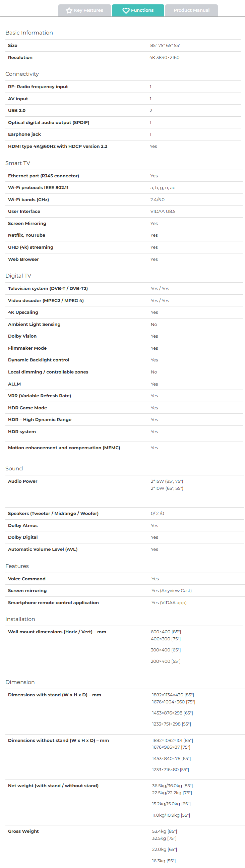Select the Audio Power row label

tap(22, 481)
